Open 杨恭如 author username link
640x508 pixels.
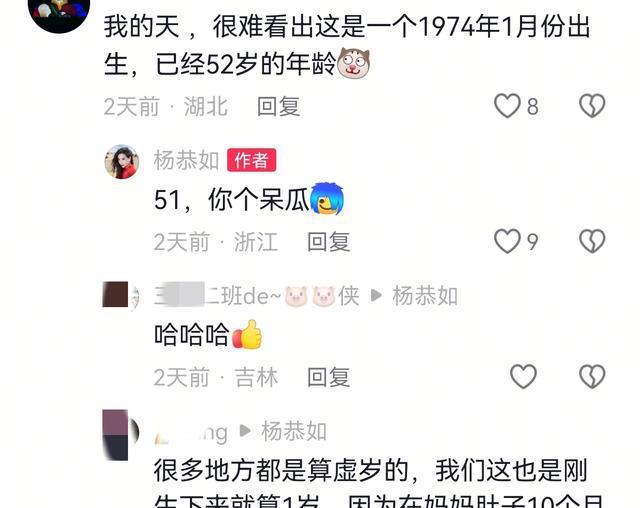(187, 160)
